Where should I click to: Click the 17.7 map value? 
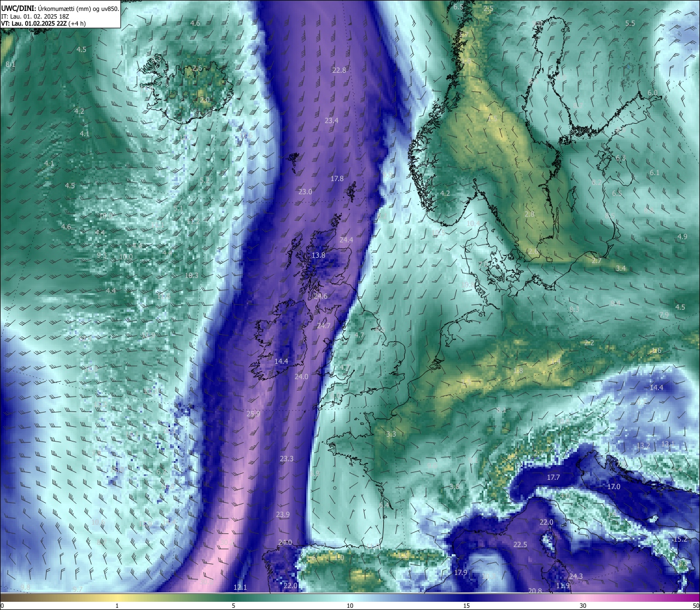point(553,477)
